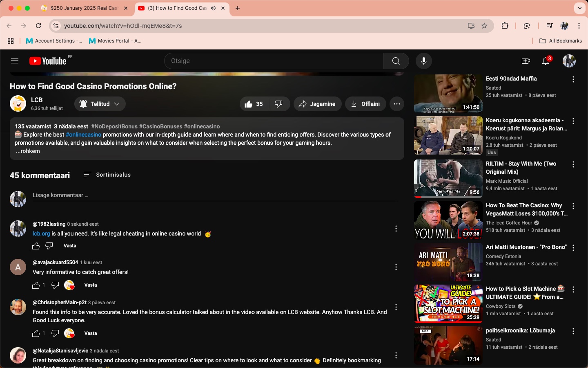The image size is (588, 368).
Task: Open the lcb.org link in comment
Action: 41,233
